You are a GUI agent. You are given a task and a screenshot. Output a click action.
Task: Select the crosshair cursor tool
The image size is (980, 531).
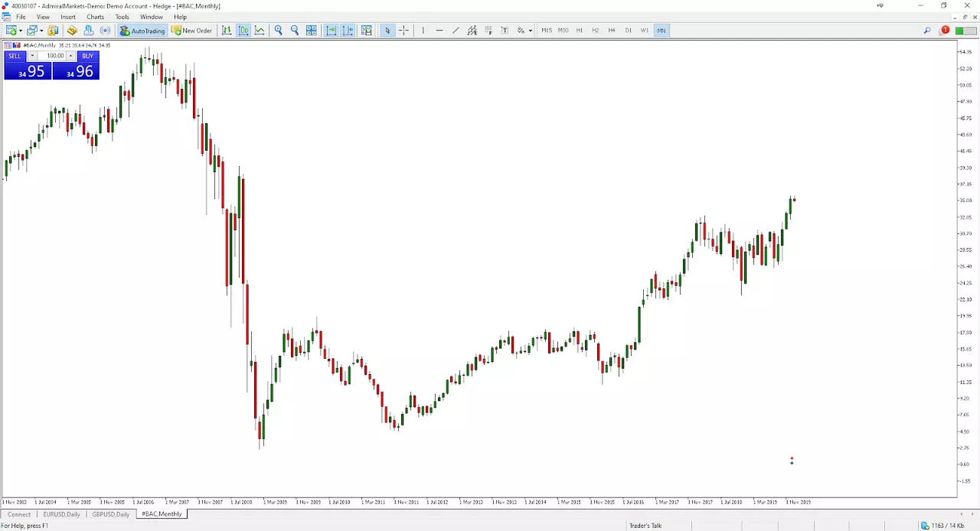point(403,31)
